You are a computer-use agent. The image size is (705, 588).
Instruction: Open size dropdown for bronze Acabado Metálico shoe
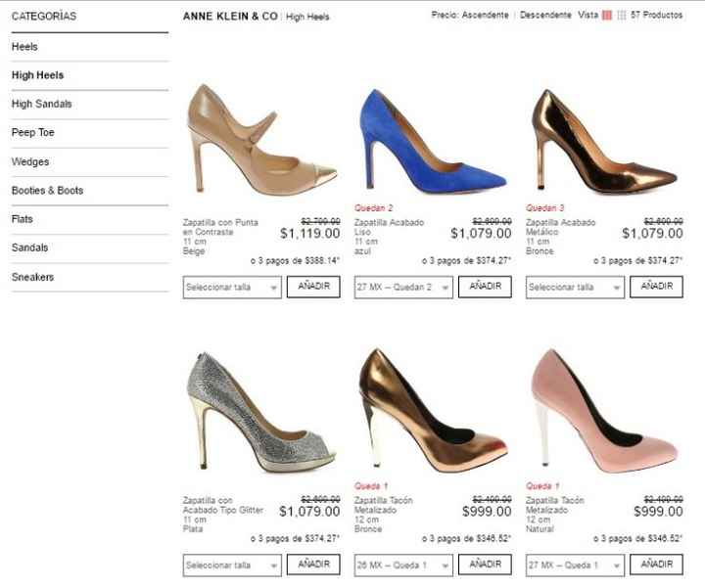click(x=575, y=287)
